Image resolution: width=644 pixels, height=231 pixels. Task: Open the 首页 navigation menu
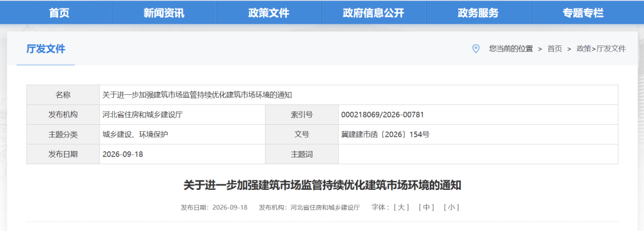pyautogui.click(x=60, y=13)
